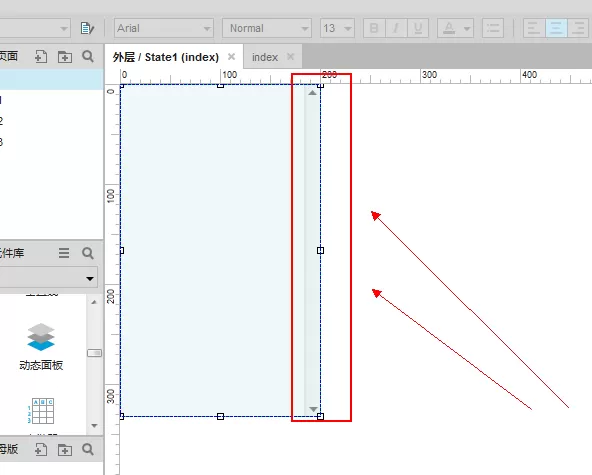The image size is (592, 475).
Task: Select the highlighted page row in pages panel
Action: (x=51, y=79)
